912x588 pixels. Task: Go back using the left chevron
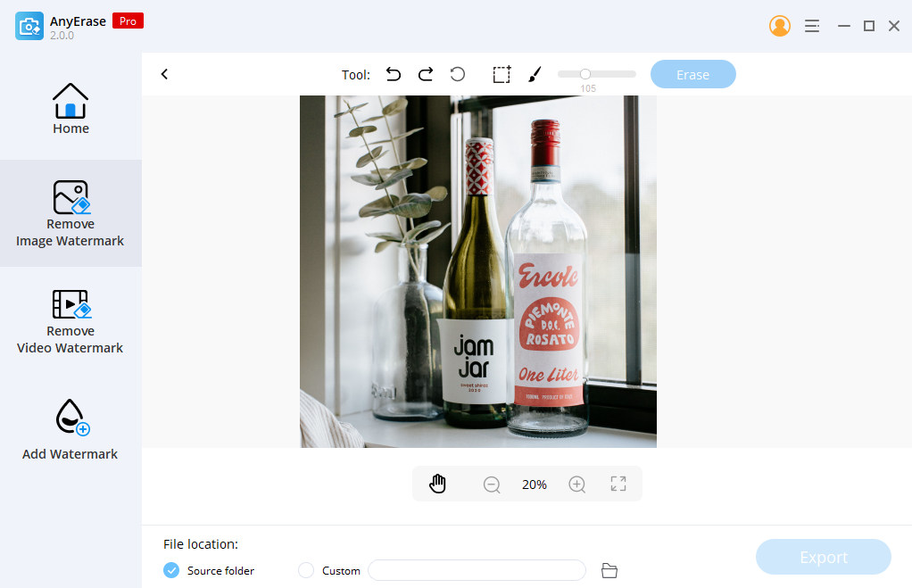164,74
